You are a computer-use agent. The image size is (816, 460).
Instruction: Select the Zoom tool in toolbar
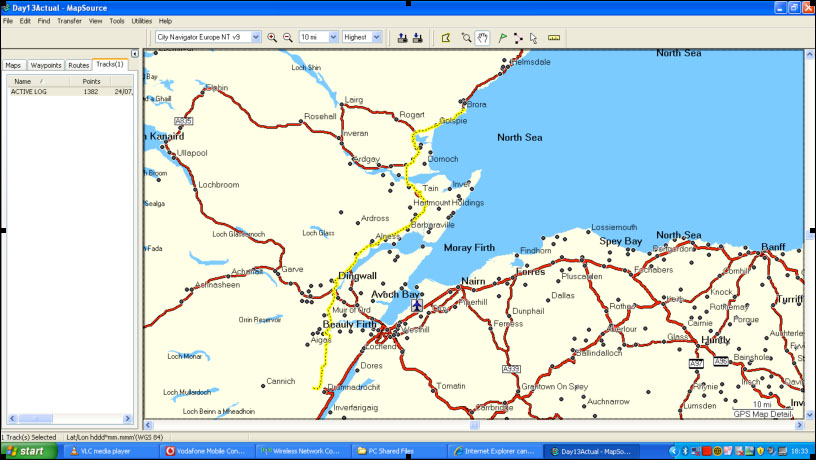[x=466, y=37]
